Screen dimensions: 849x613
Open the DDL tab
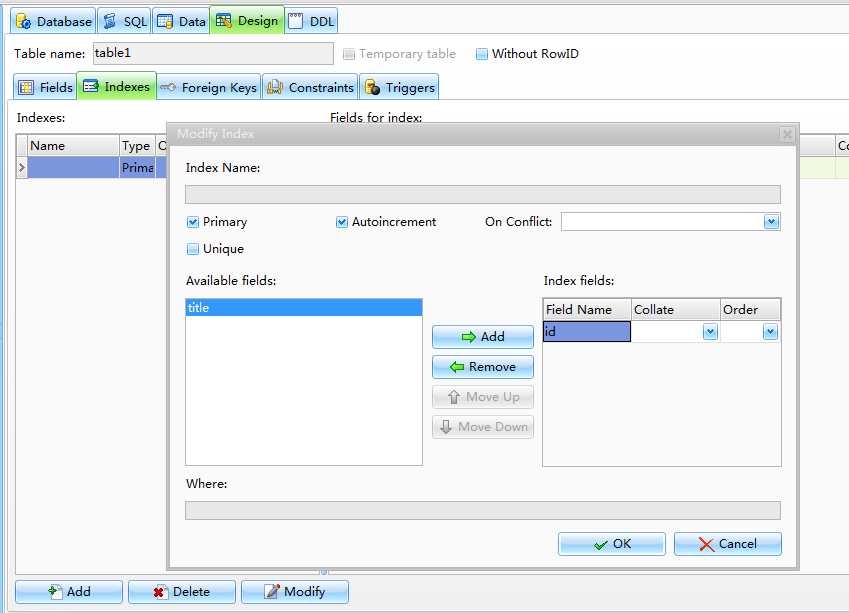click(x=311, y=21)
